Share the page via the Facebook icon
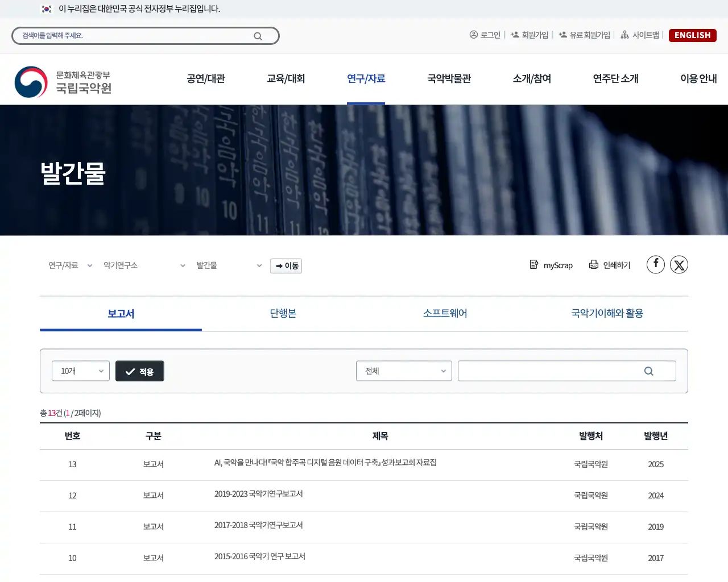Viewport: 728px width, 582px height. [655, 264]
